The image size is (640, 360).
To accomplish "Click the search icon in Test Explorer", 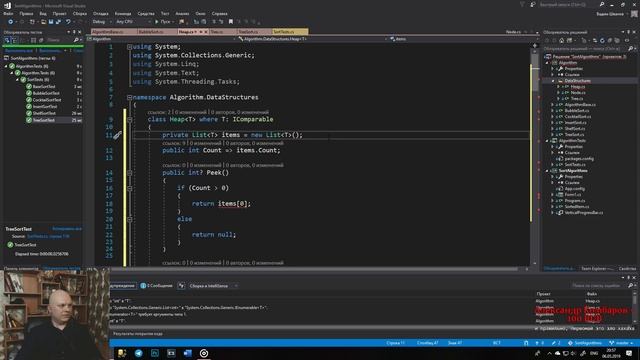I will point(76,40).
